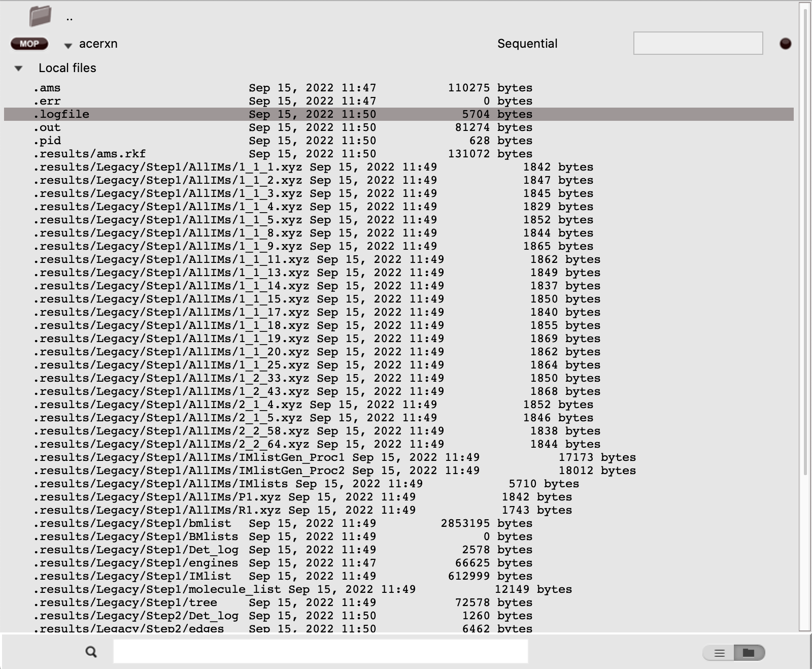Screen dimensions: 812x669
Task: Click the MOP job status badge
Action: 29,44
